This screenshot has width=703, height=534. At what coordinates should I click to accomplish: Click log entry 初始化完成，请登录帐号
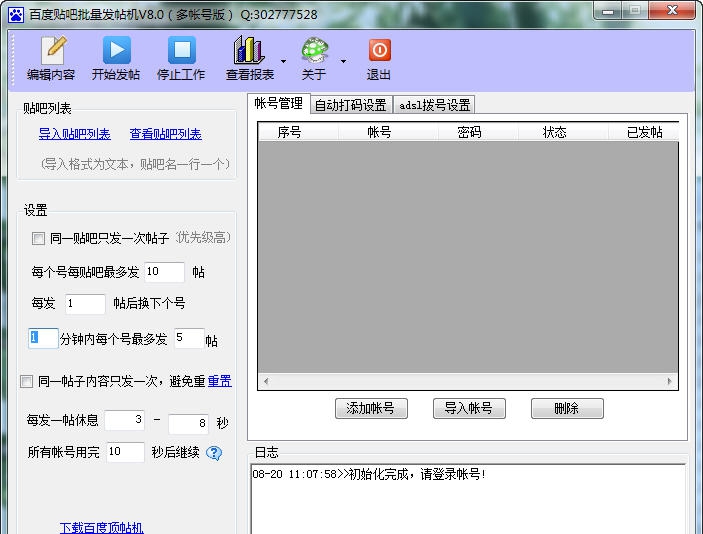pyautogui.click(x=369, y=474)
